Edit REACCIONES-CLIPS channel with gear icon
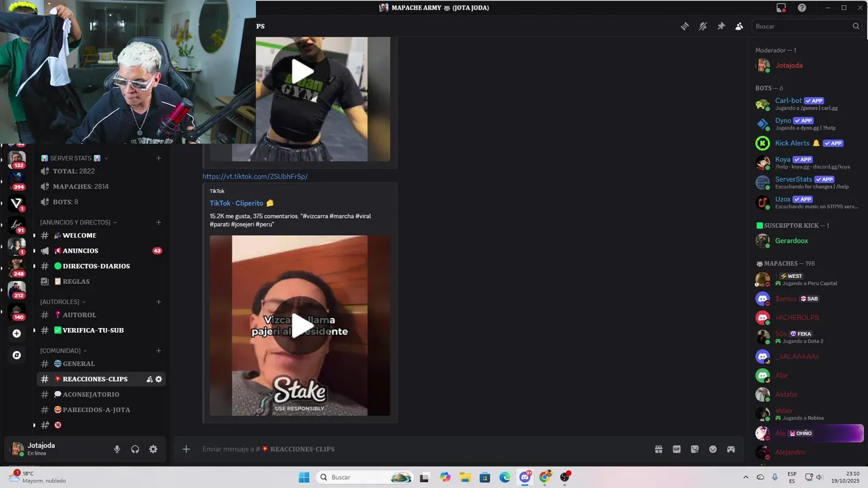868x488 pixels. pos(159,380)
